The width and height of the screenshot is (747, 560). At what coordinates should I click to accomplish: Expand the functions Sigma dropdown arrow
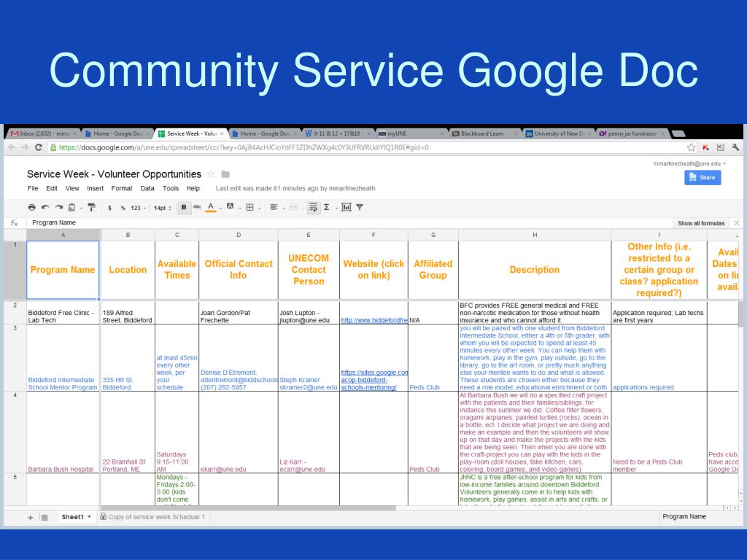pos(336,208)
